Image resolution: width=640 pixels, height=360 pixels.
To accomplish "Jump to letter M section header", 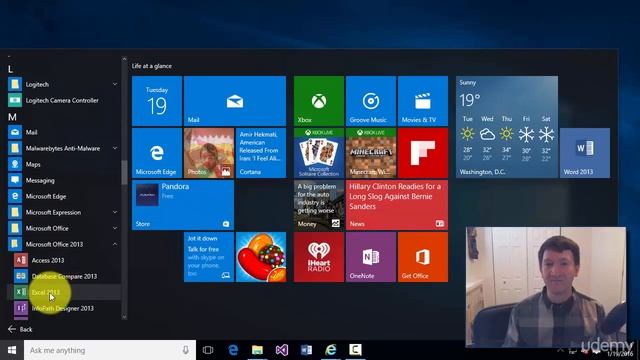I will [12, 117].
